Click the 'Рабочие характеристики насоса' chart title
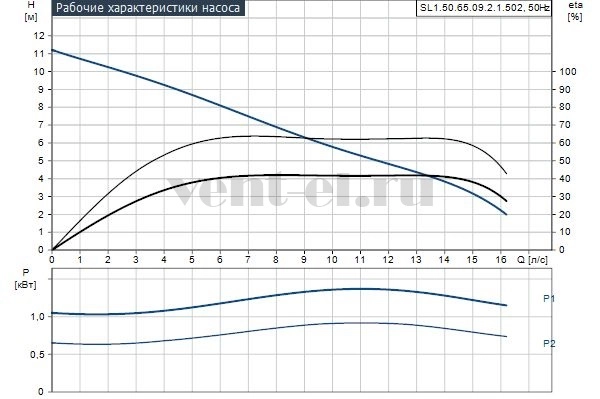This screenshot has width=600, height=399. pyautogui.click(x=148, y=8)
